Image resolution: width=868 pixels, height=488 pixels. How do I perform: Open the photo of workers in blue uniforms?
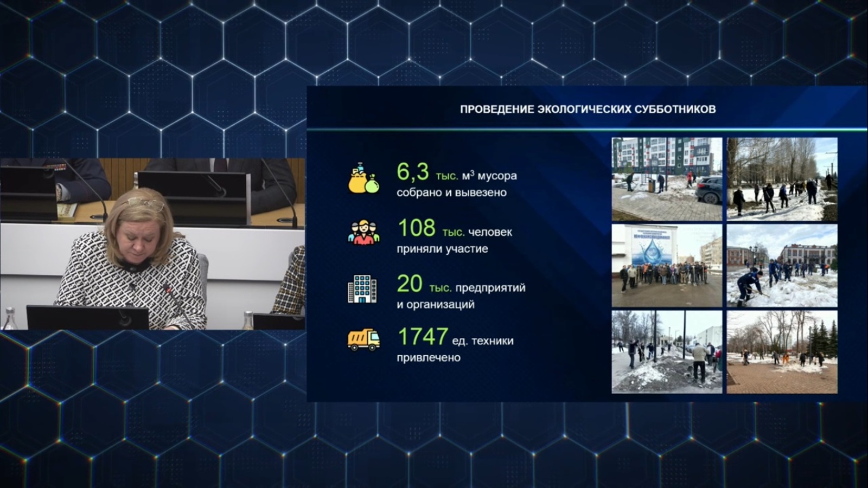coord(782,266)
